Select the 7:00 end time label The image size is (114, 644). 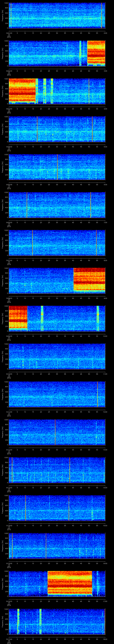pos(105,223)
